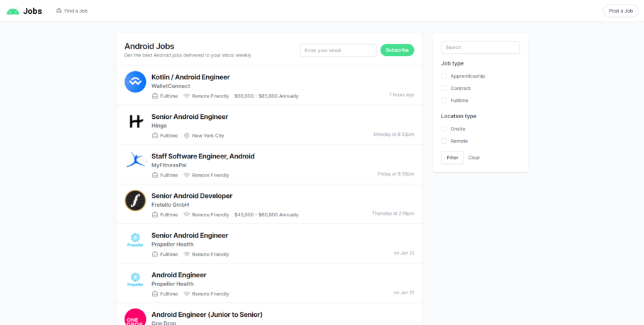This screenshot has height=325, width=644.
Task: Check the Fulltime filter checkbox
Action: tap(444, 101)
